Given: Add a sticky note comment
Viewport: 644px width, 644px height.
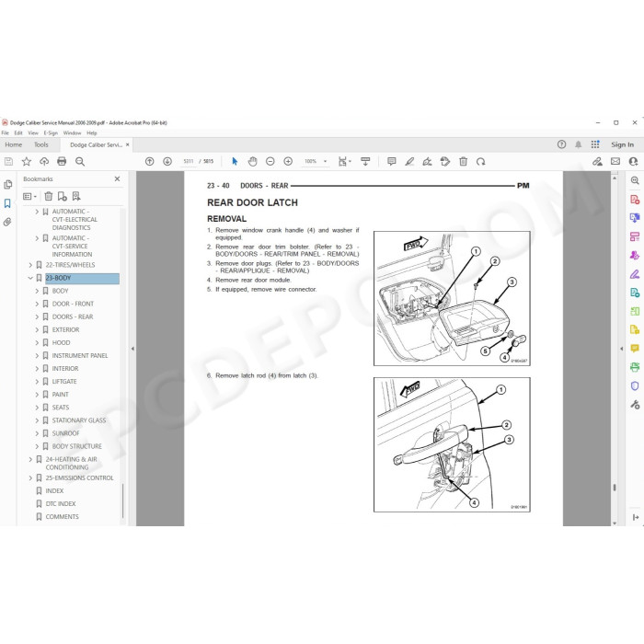Looking at the screenshot, I should pyautogui.click(x=391, y=161).
